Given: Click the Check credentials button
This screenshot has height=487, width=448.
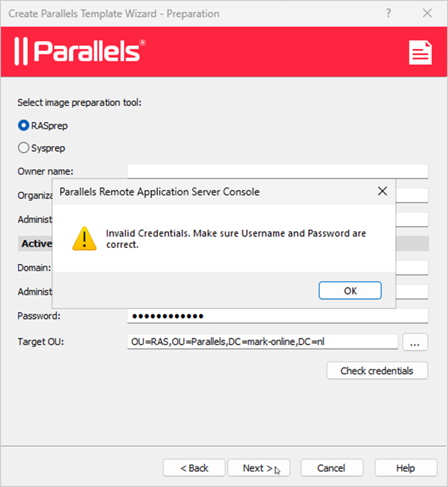Looking at the screenshot, I should click(377, 371).
